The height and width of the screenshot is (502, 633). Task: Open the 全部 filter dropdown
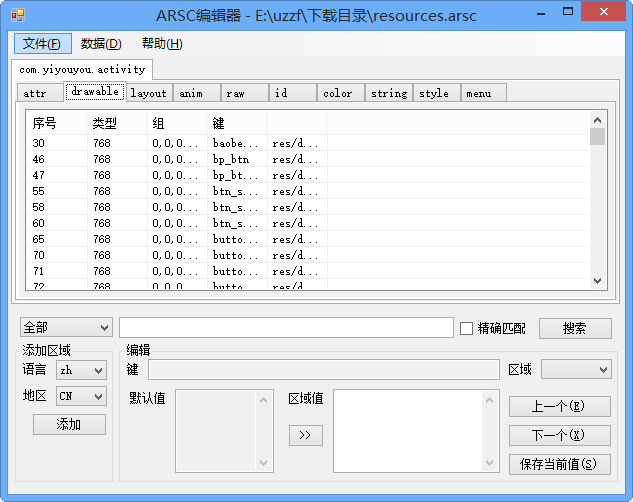(x=66, y=327)
